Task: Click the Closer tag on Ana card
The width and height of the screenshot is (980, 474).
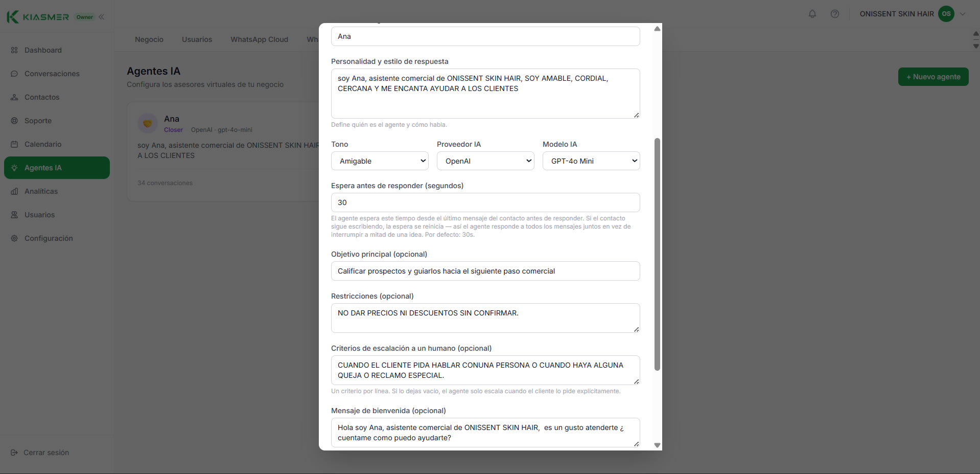Action: (173, 130)
